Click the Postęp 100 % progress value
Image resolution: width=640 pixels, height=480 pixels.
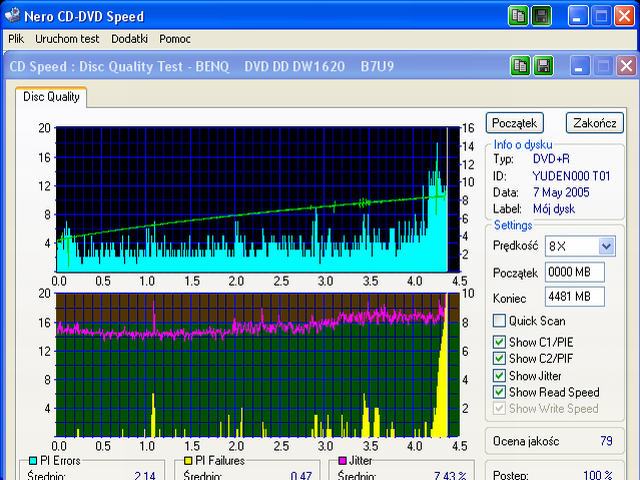(598, 475)
